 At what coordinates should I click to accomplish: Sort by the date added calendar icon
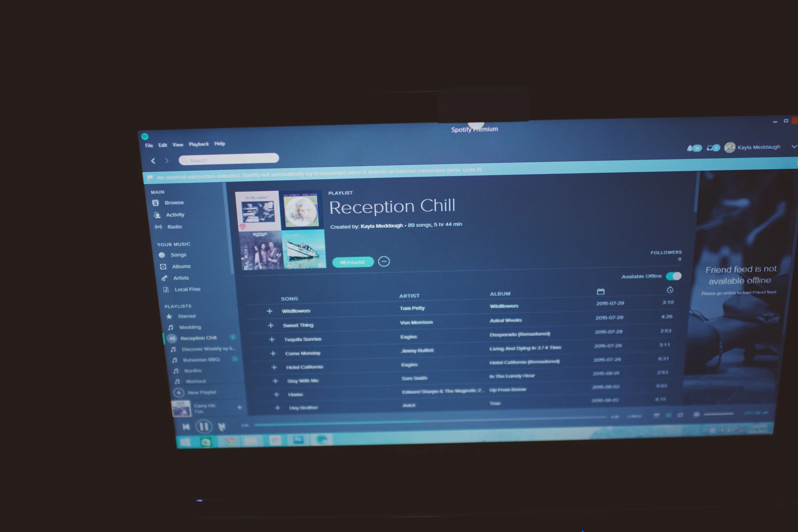pyautogui.click(x=600, y=291)
